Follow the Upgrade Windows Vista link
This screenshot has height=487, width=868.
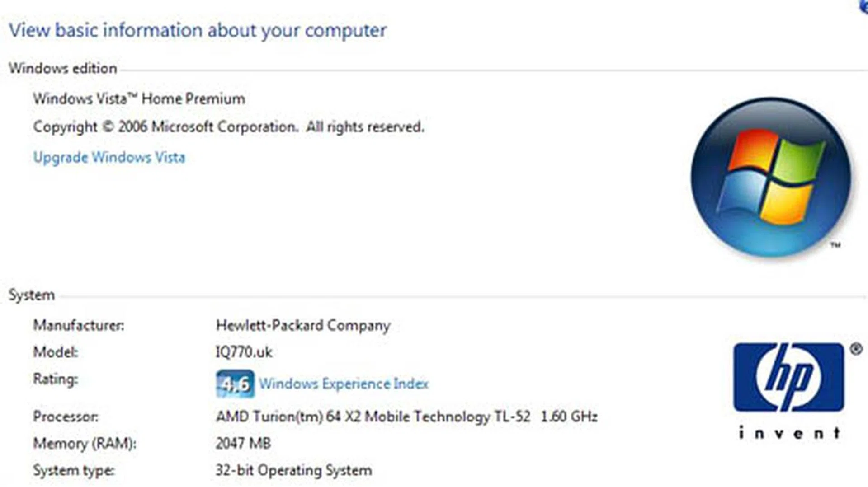(109, 157)
